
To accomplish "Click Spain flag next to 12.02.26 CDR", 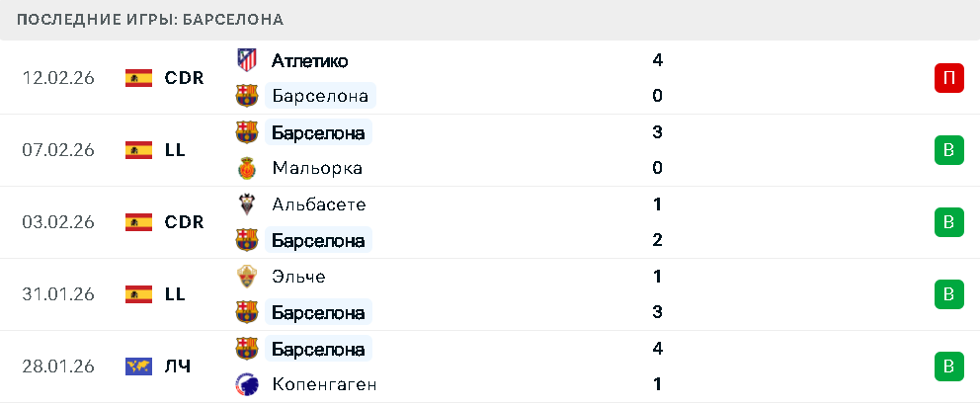I will [138, 78].
